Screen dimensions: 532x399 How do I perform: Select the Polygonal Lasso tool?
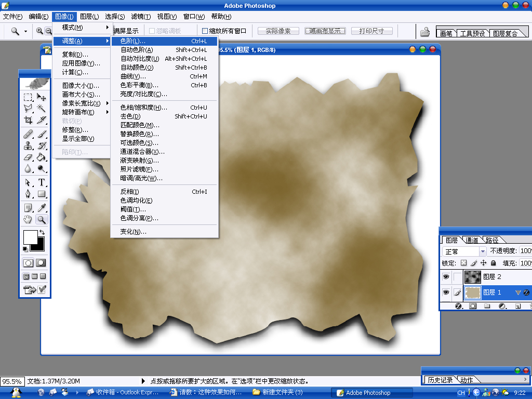[x=28, y=108]
